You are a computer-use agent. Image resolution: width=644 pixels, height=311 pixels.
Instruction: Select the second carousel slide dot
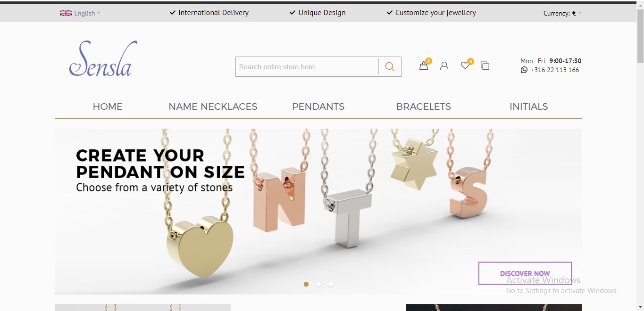click(318, 284)
